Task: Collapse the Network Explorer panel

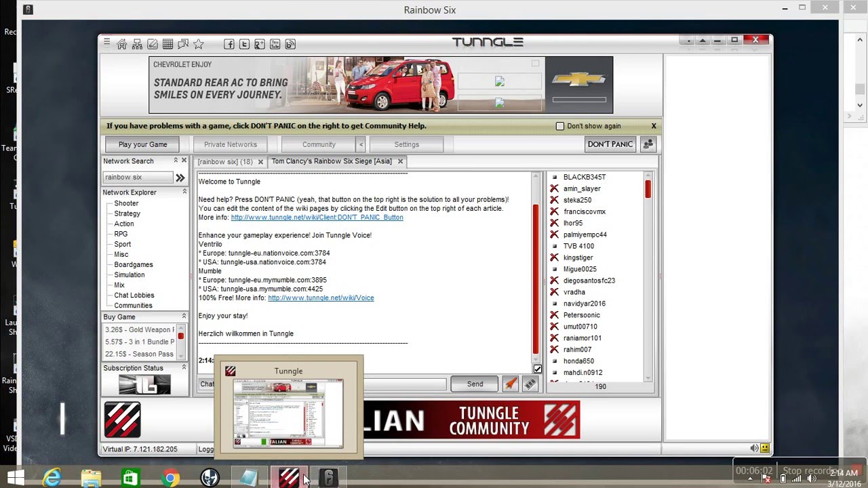Action: [184, 192]
